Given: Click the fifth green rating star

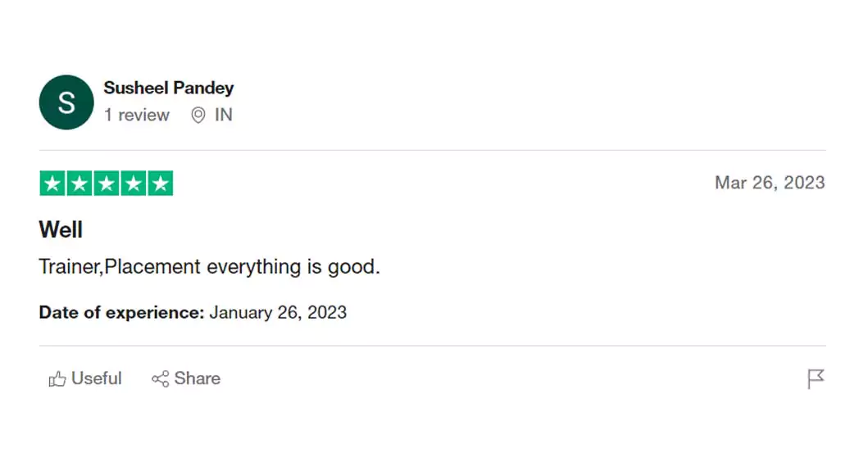Looking at the screenshot, I should [161, 184].
